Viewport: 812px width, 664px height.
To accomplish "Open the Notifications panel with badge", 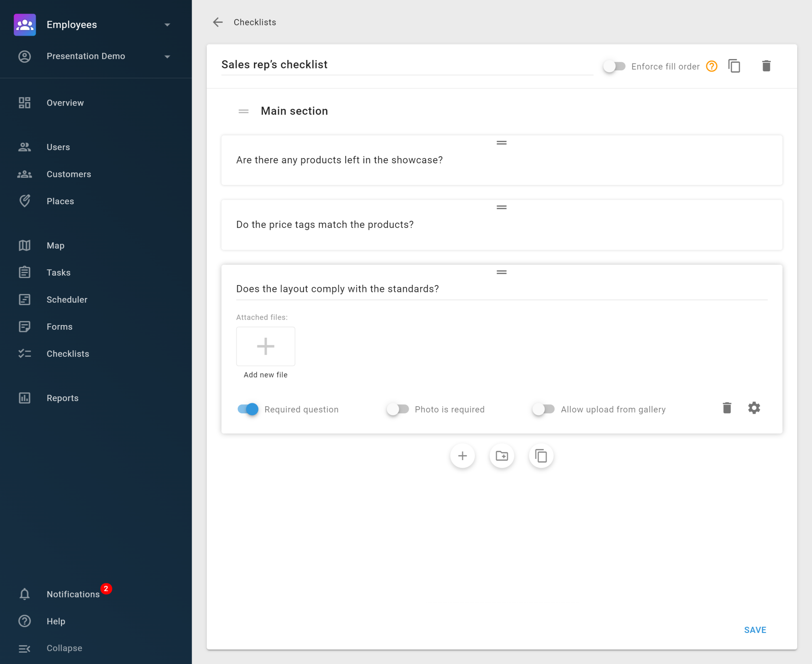I will (x=74, y=595).
